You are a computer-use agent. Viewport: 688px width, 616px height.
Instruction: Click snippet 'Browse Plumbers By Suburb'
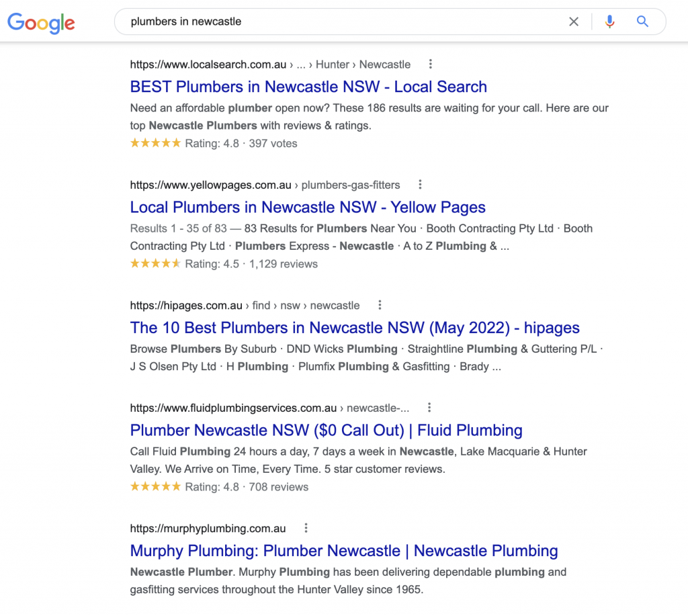(x=203, y=349)
